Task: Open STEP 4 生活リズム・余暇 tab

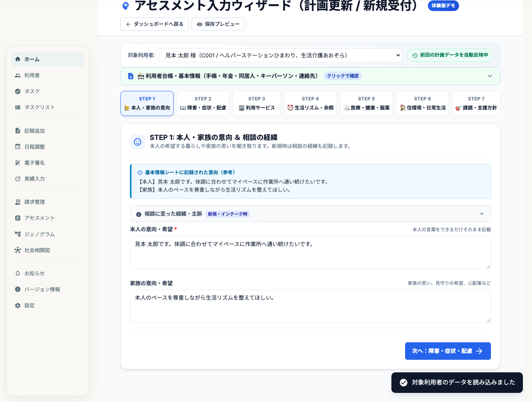Action: [310, 103]
